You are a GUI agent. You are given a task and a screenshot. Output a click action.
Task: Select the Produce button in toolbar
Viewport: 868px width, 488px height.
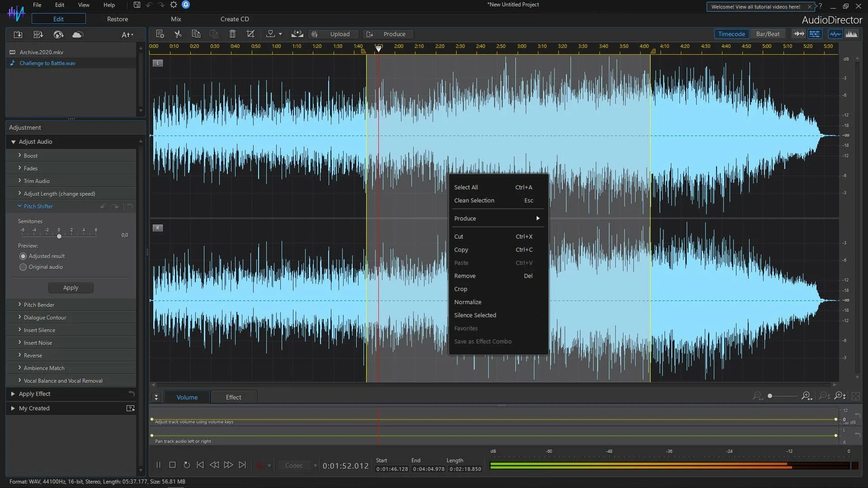[393, 34]
